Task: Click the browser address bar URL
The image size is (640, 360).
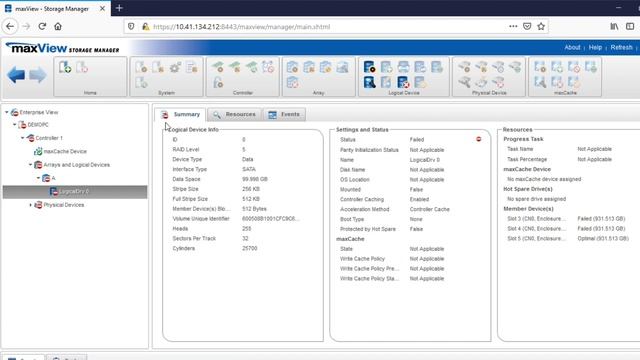Action: (242, 27)
